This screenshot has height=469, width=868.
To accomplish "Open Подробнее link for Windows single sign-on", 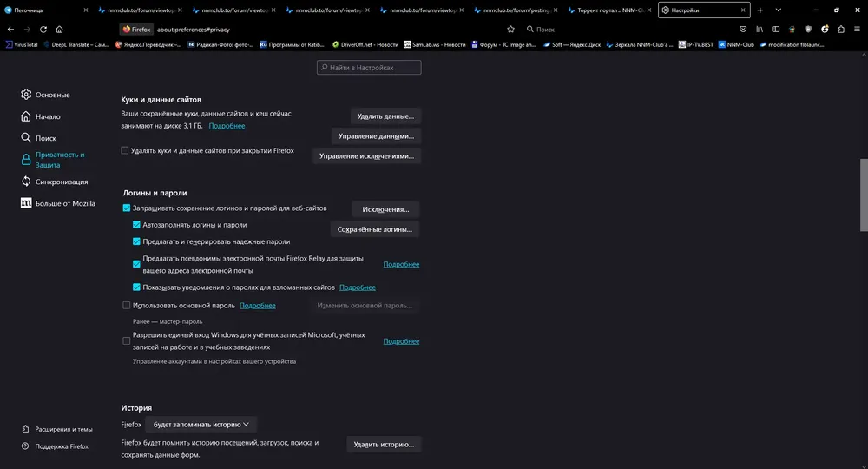I will tap(401, 341).
